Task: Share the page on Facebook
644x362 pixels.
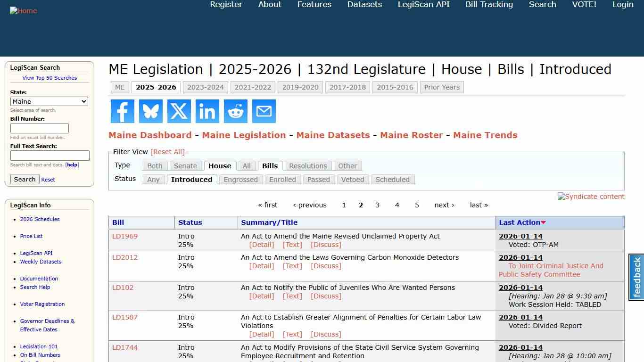Action: [122, 111]
